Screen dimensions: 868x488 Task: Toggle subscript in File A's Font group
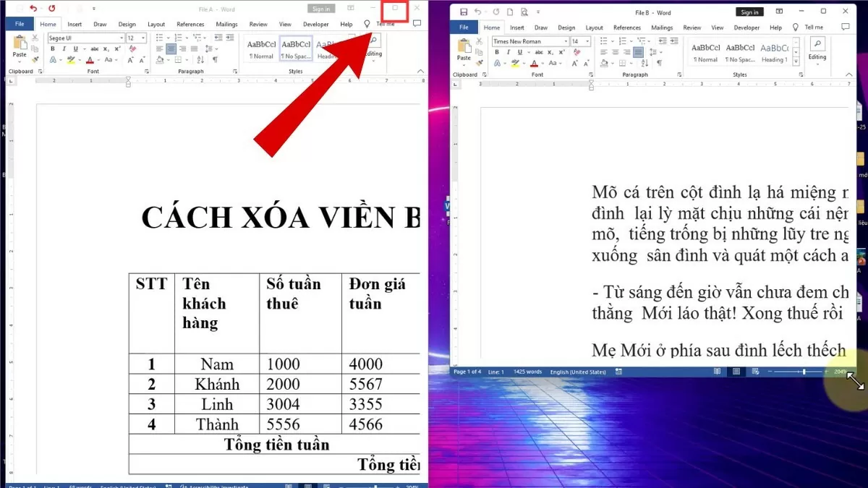tap(106, 48)
